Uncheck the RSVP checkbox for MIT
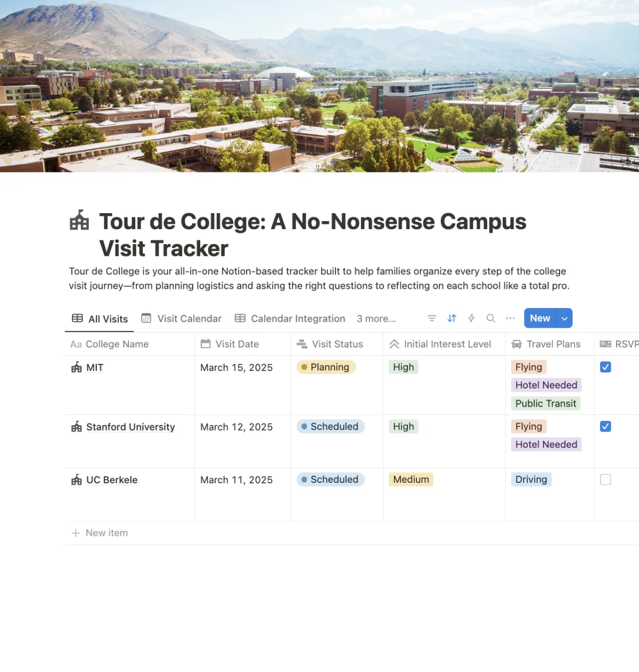The width and height of the screenshot is (639, 672). 605,367
